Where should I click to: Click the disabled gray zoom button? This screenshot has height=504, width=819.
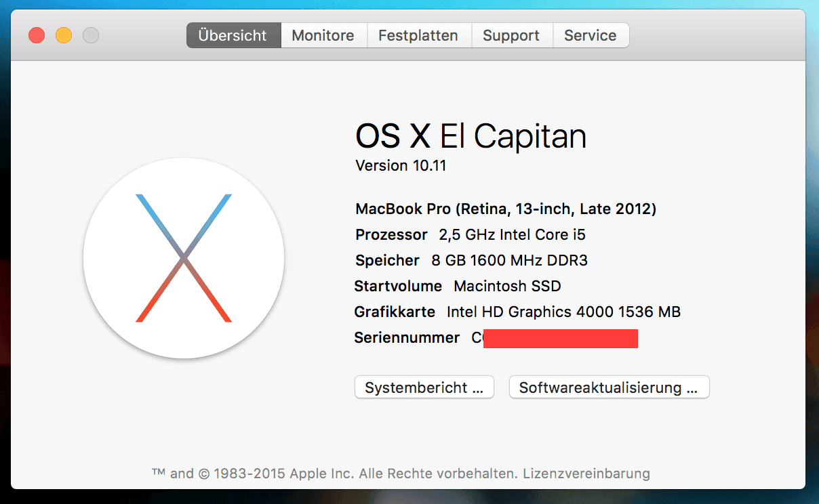(x=91, y=35)
